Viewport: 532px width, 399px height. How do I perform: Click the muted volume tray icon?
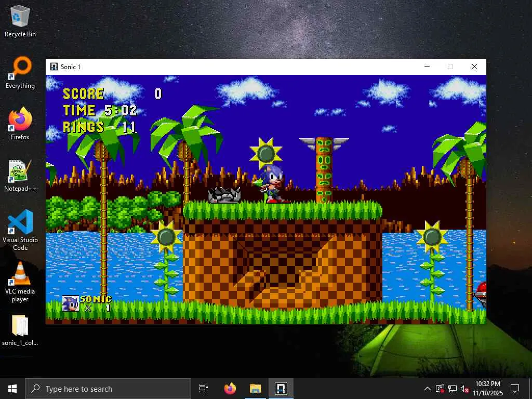click(x=464, y=389)
